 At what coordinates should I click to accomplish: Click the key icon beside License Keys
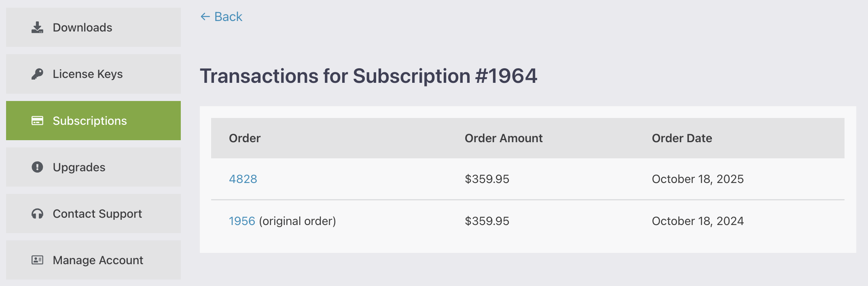point(37,74)
